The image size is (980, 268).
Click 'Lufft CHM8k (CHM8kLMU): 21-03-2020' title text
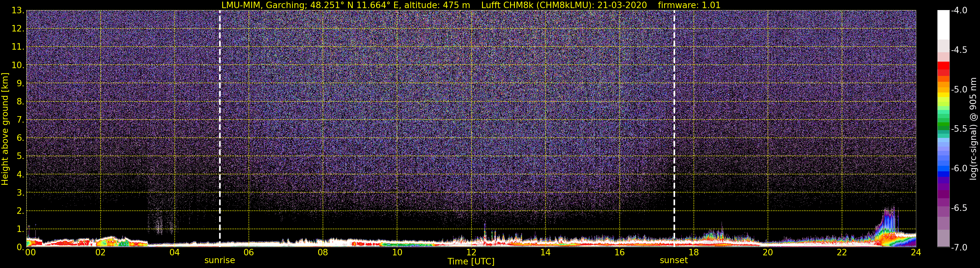tap(564, 5)
